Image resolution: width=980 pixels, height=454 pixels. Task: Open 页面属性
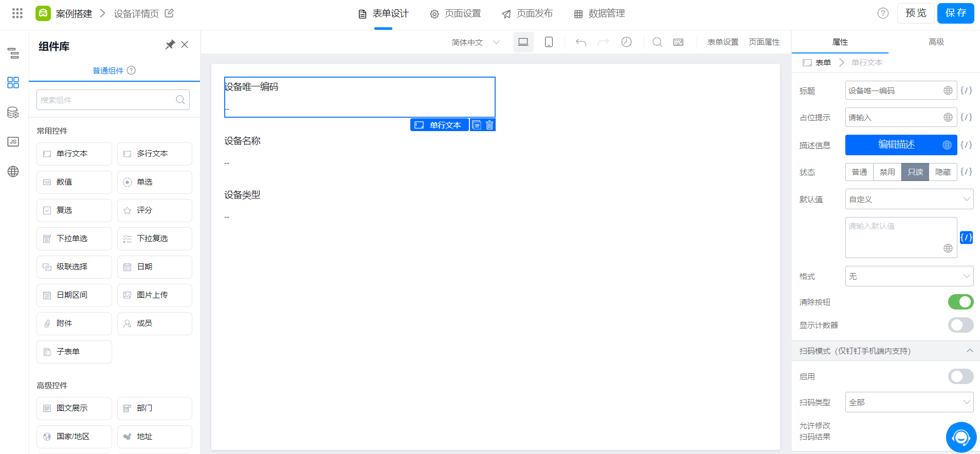point(764,42)
